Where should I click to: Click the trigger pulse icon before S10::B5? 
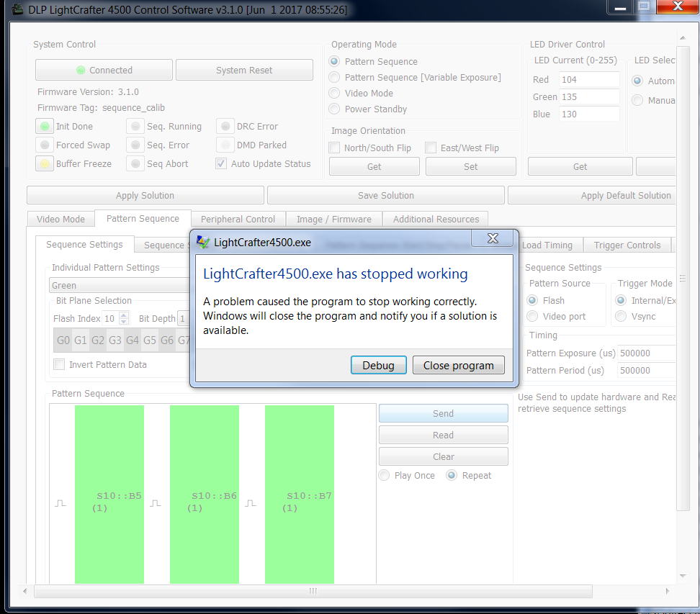coord(60,503)
